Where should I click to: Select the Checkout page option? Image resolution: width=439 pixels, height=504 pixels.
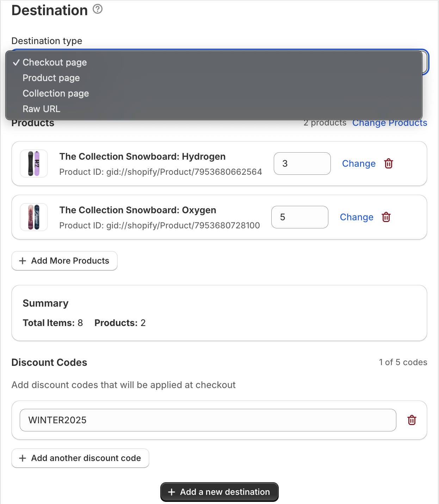(x=55, y=62)
